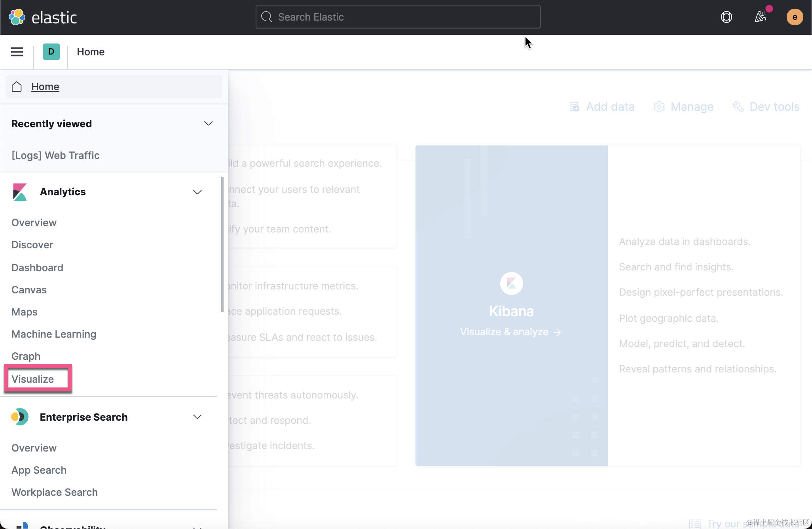Click the Search Elastic input field
Image resolution: width=812 pixels, height=529 pixels.
pos(398,17)
